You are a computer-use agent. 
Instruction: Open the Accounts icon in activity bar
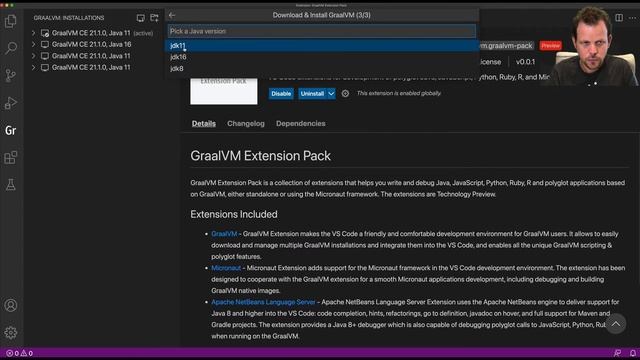[11, 305]
